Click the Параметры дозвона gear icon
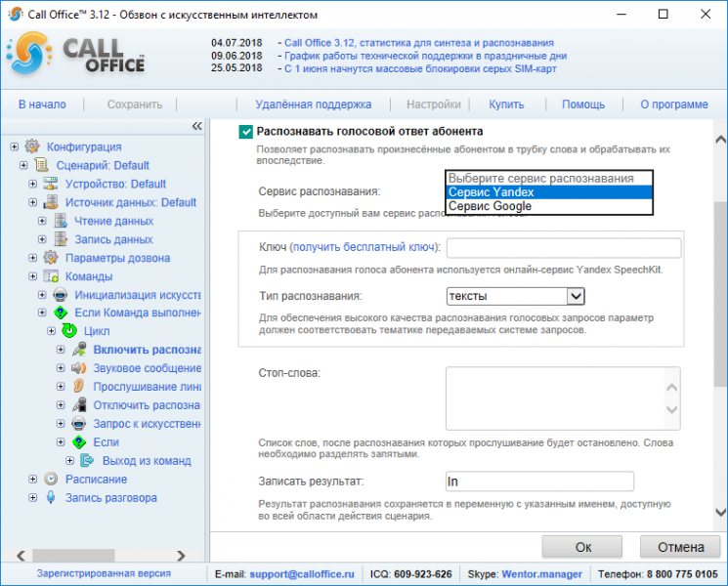Image resolution: width=728 pixels, height=586 pixels. coord(51,258)
